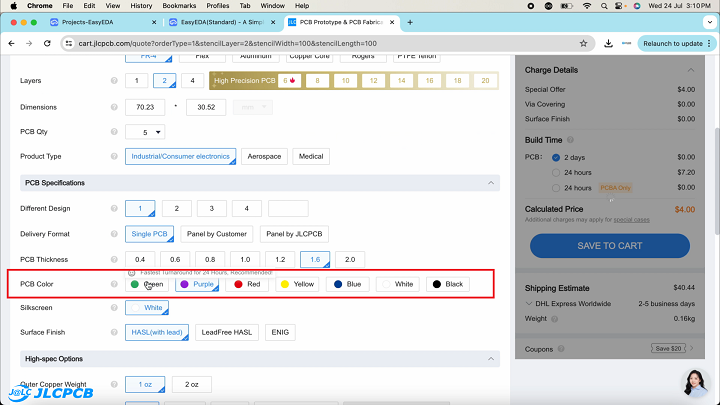Open a new browser tab with plus icon
720x405 pixels.
(410, 22)
